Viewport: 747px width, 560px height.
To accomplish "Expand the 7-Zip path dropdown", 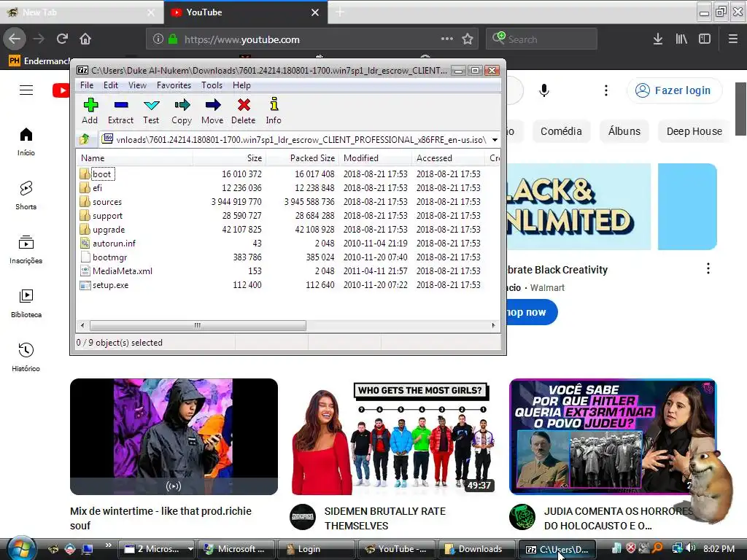I will pyautogui.click(x=495, y=139).
